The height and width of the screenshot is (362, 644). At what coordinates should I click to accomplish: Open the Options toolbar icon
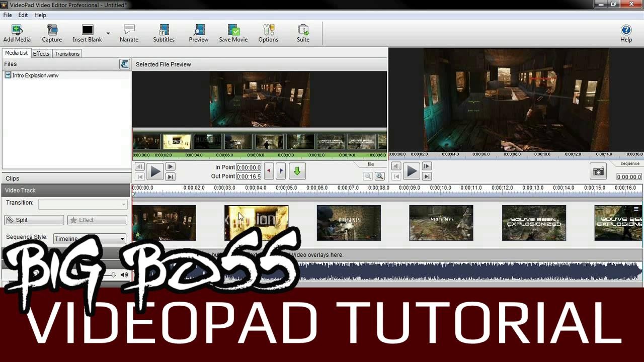[x=268, y=34]
